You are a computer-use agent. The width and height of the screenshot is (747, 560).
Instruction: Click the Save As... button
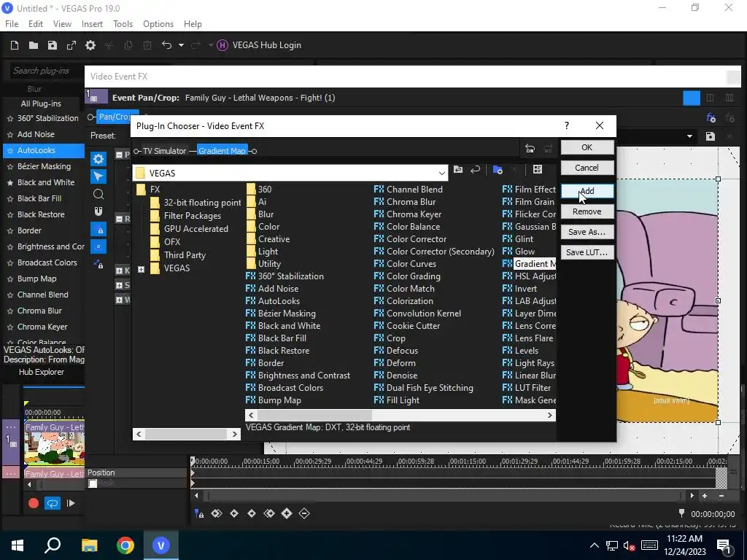(x=587, y=232)
